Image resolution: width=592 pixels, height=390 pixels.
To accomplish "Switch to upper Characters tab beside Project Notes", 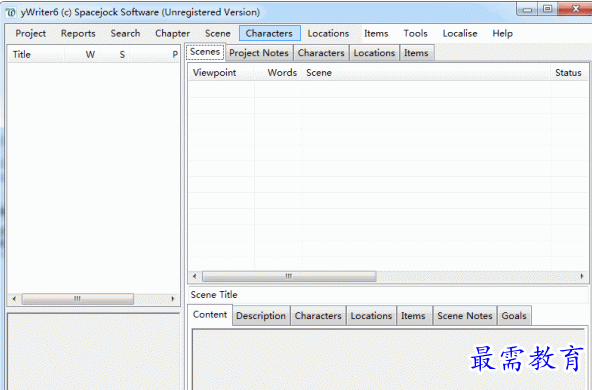I will tap(321, 53).
